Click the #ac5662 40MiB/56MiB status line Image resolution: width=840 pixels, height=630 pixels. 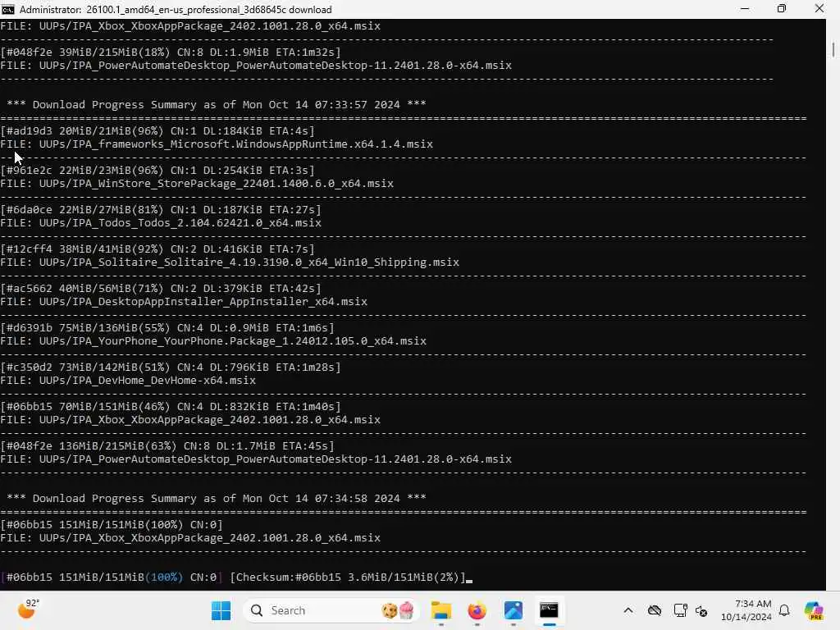(161, 288)
